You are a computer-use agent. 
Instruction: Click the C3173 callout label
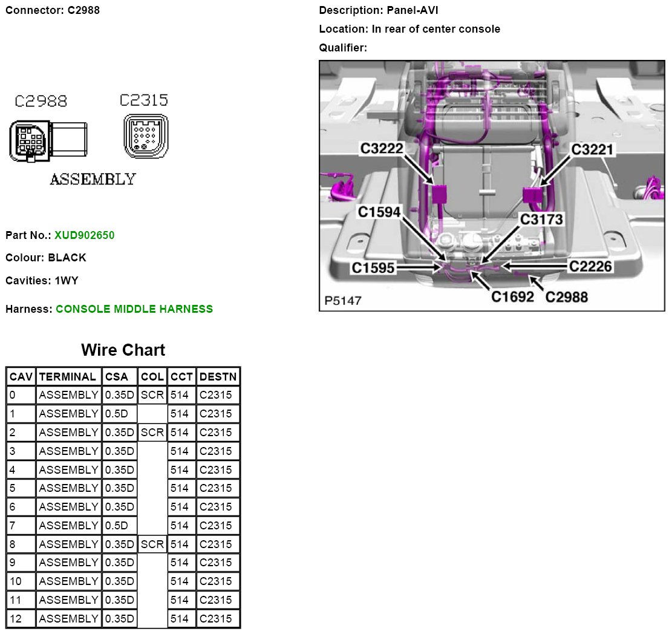tap(541, 220)
